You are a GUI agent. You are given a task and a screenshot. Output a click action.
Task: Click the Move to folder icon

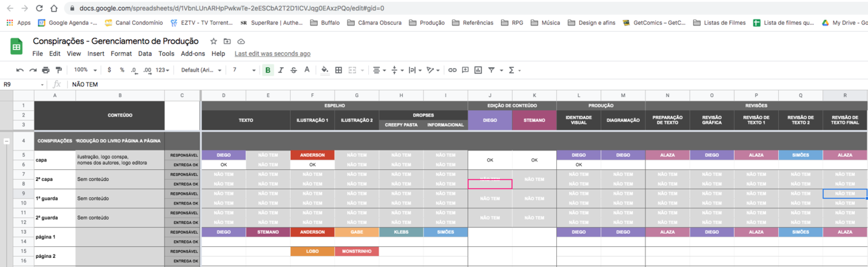click(x=227, y=41)
